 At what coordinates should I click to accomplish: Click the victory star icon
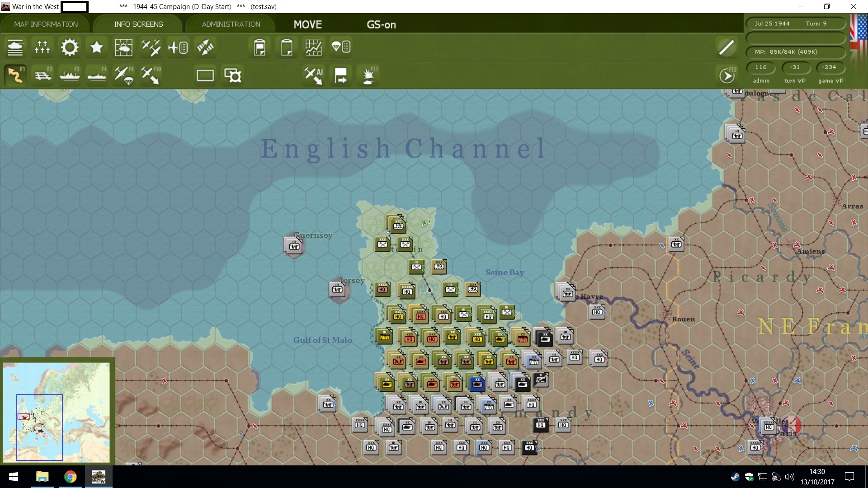pyautogui.click(x=97, y=47)
